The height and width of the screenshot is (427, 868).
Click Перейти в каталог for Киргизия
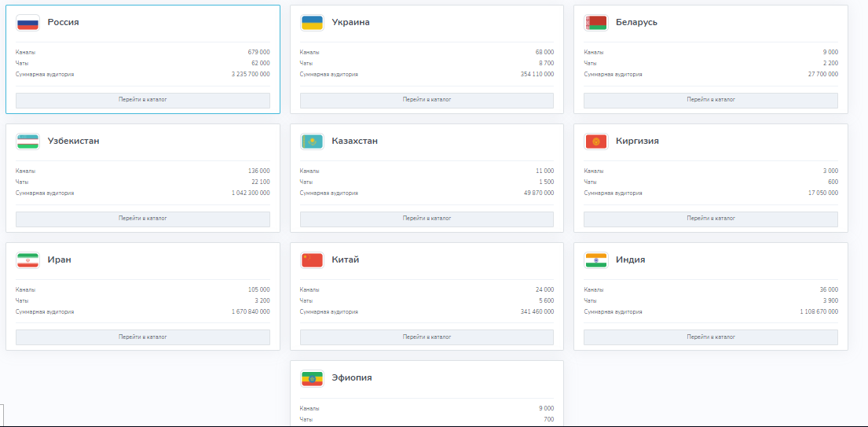point(711,219)
